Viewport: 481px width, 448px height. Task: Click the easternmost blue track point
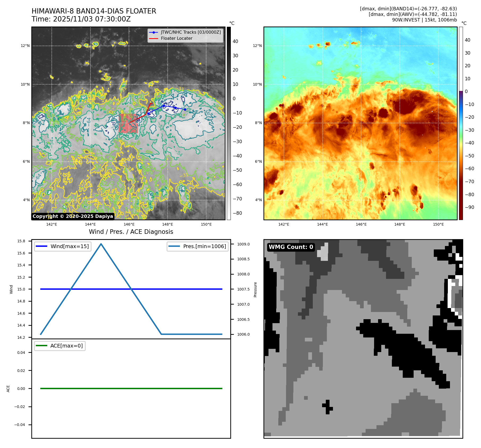[x=185, y=109]
